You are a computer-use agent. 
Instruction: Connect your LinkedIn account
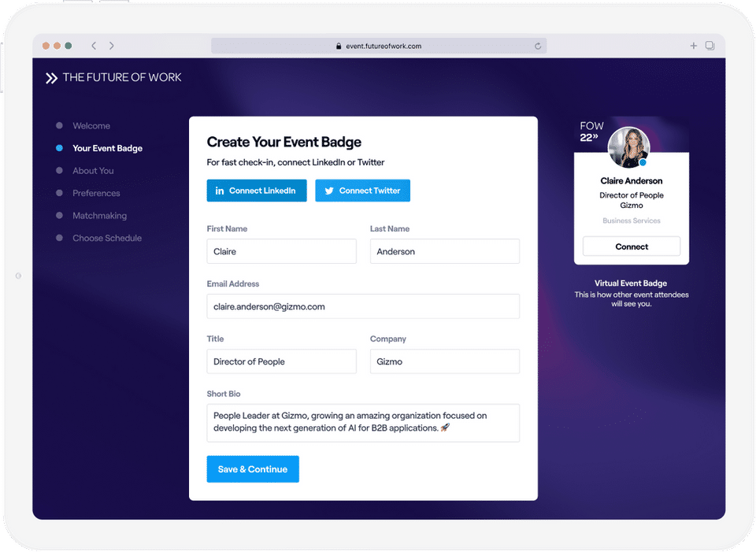[x=257, y=191]
